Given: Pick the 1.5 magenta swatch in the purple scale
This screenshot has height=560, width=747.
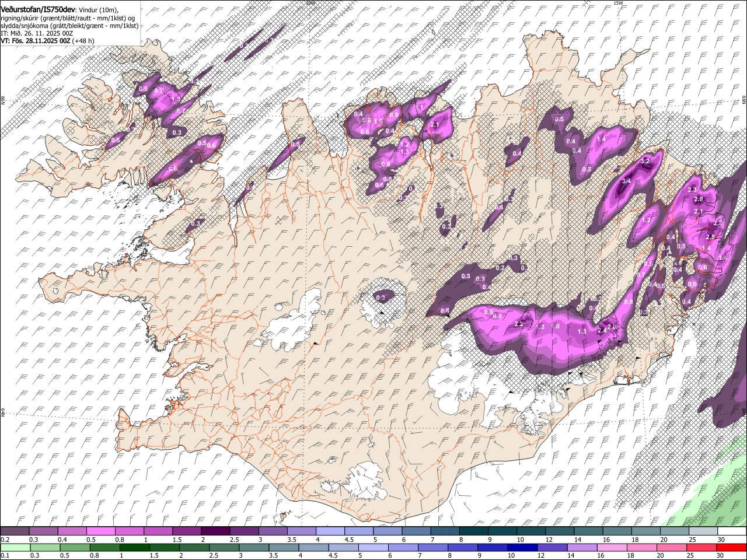Looking at the screenshot, I should pyautogui.click(x=187, y=531).
